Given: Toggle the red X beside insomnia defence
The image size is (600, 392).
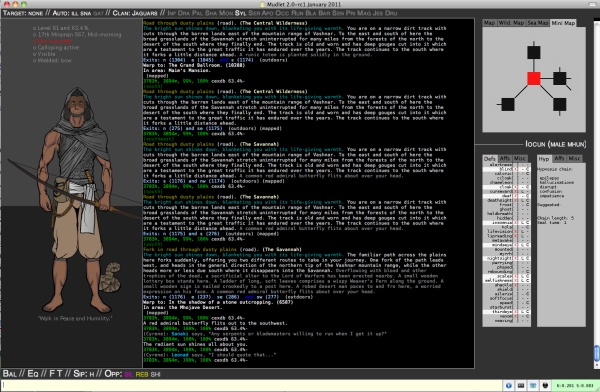Looking at the screenshot, I should click(515, 223).
